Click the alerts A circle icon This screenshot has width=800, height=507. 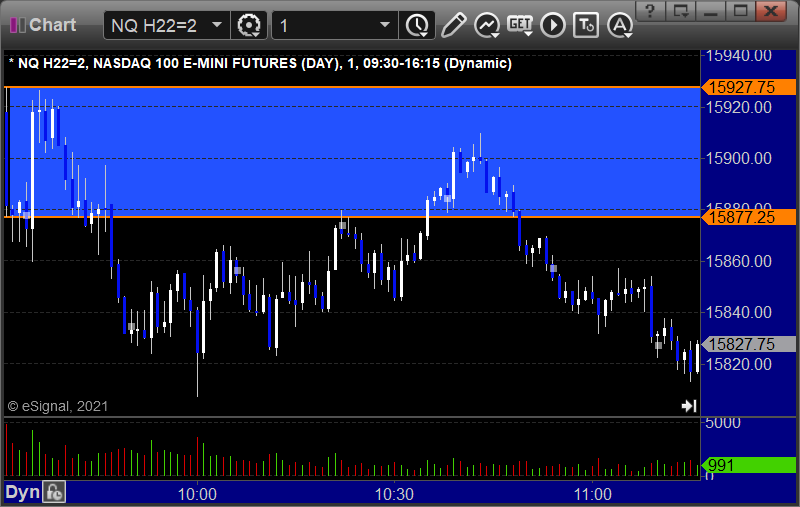tap(620, 25)
